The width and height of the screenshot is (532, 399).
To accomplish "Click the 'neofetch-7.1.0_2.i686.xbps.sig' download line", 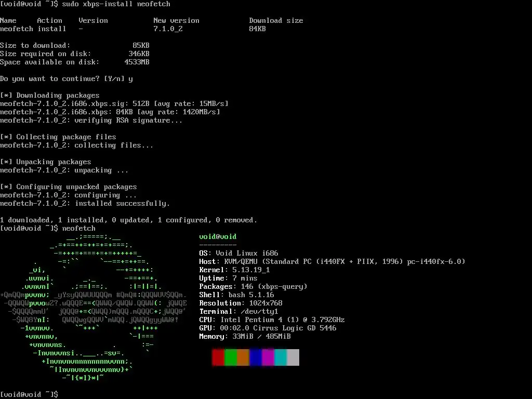I will (x=114, y=103).
